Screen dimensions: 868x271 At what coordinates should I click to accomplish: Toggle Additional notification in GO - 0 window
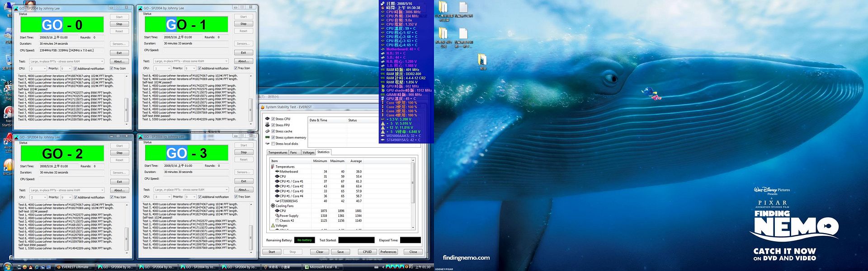(x=75, y=69)
